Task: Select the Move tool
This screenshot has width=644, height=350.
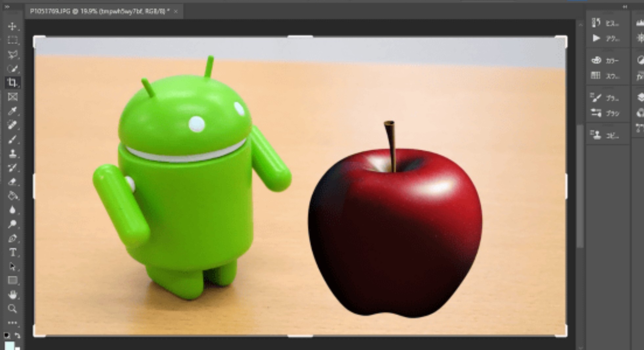Action: (12, 26)
